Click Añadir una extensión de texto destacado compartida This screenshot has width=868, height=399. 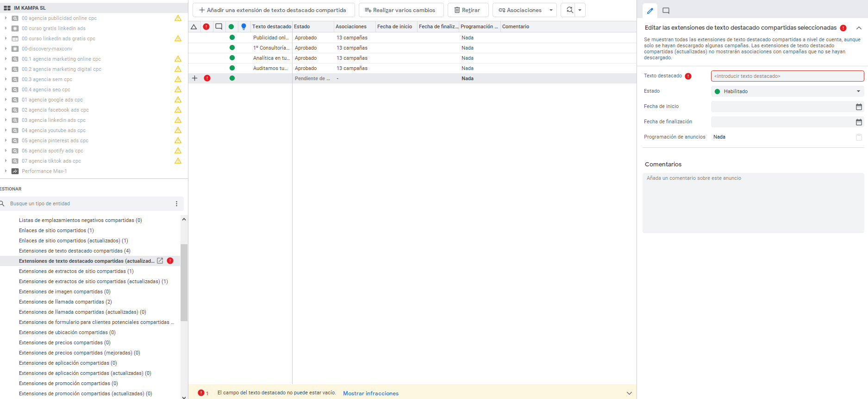pos(273,10)
